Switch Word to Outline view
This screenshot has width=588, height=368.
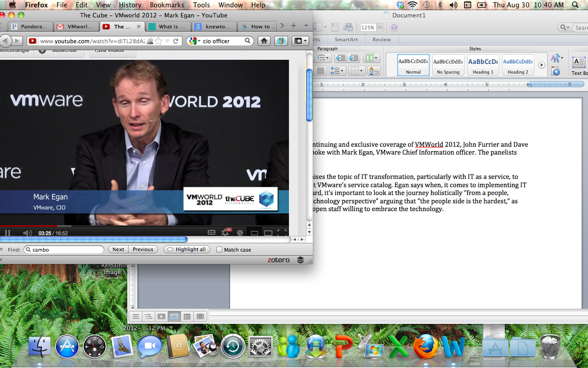pos(148,316)
